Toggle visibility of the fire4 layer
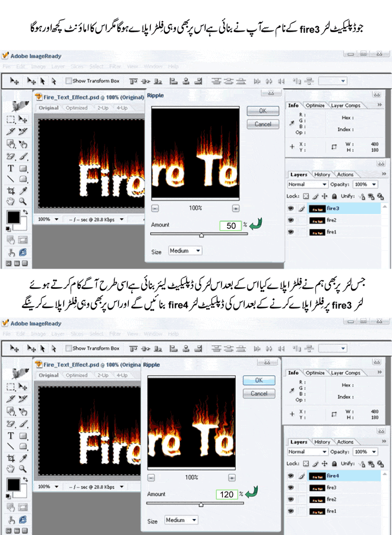The image size is (392, 535). click(x=291, y=476)
